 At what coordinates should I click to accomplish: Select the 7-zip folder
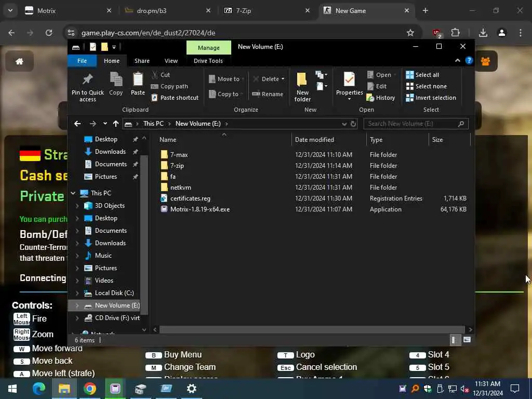pyautogui.click(x=177, y=166)
